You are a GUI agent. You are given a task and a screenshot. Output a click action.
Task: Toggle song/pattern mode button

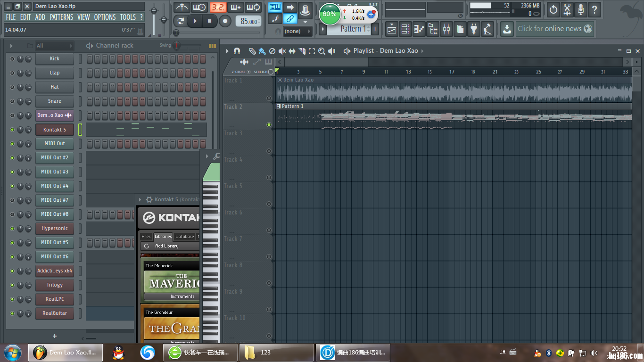[180, 21]
